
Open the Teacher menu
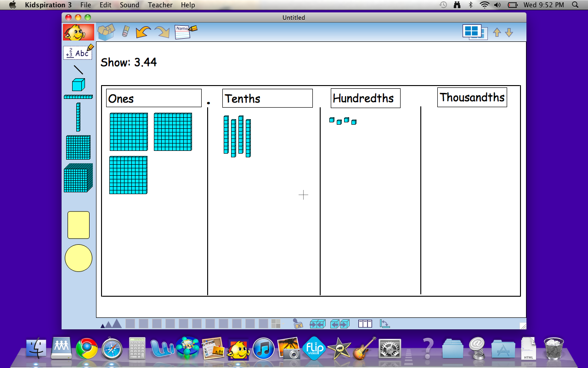160,5
